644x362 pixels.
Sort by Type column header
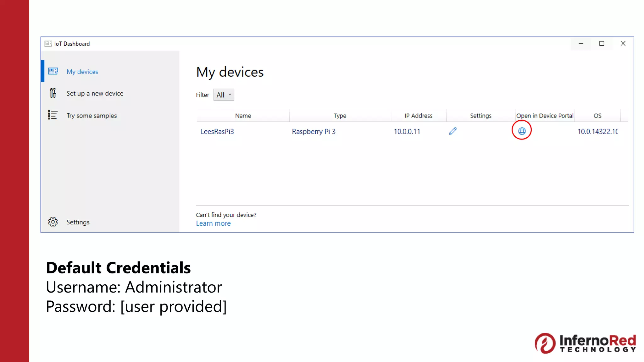(340, 116)
